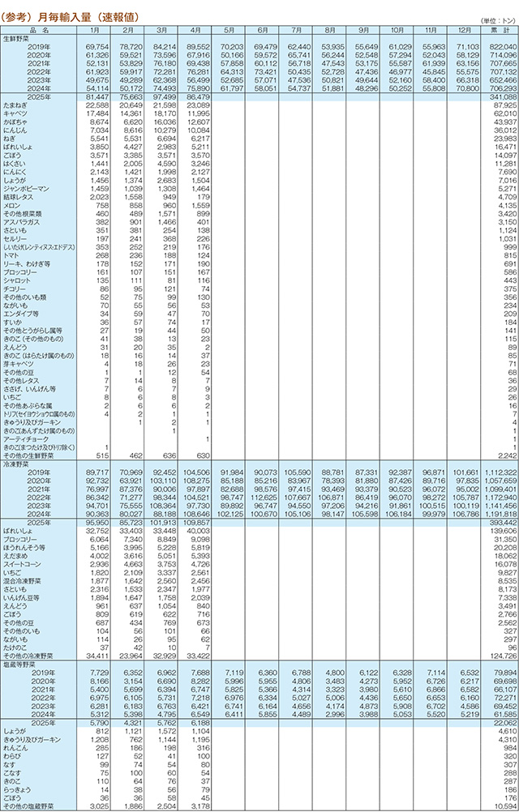519x812 pixels.
Task: Click the 'しいたけ(レンティヌス·エドデス)' row label
Action: click(40, 247)
